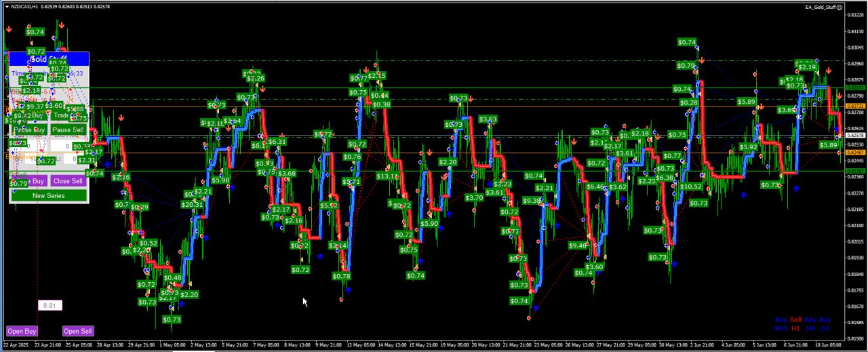Click the $9.38 profit label
The width and height of the screenshot is (868, 352).
coord(532,201)
